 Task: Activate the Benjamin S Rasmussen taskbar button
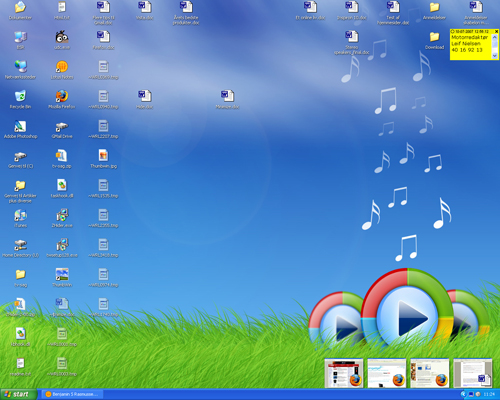72,394
